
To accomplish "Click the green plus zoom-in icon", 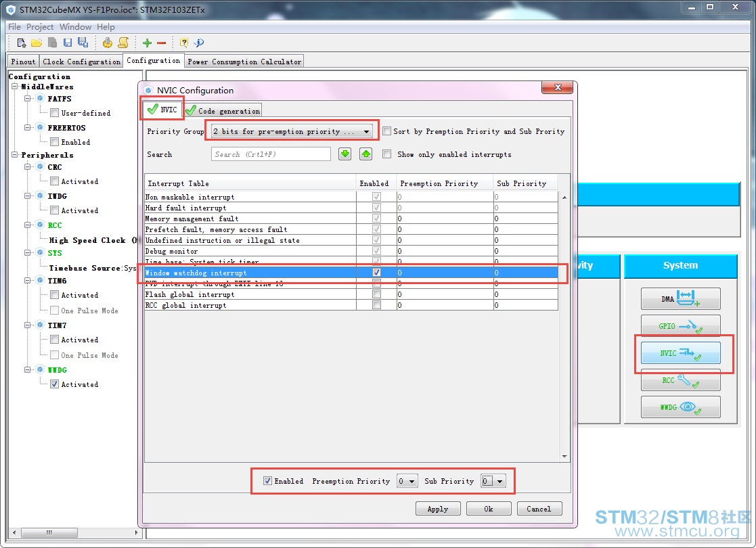I will (147, 43).
